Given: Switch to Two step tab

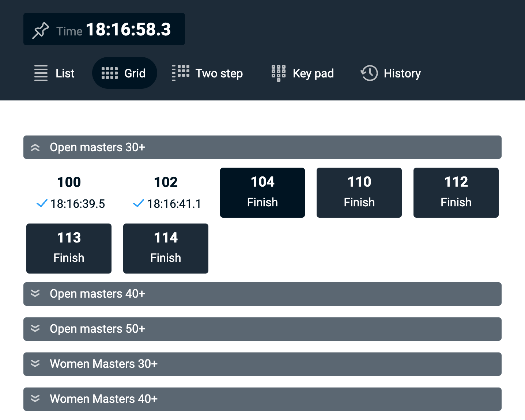Looking at the screenshot, I should pos(219,73).
